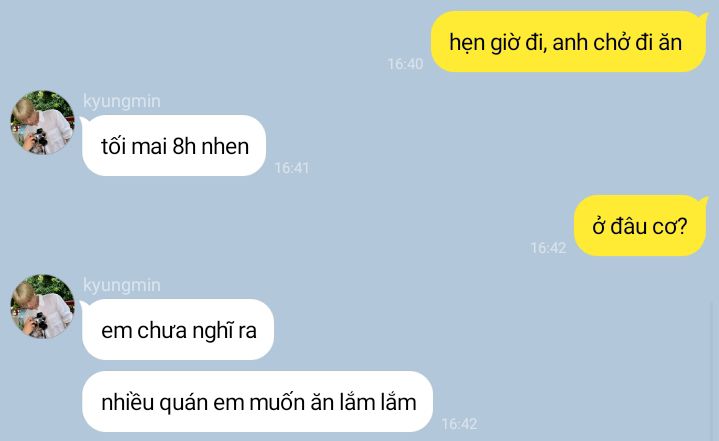Click the word "quán" in the last message
Viewport: 719px width, 441px height.
tap(183, 403)
